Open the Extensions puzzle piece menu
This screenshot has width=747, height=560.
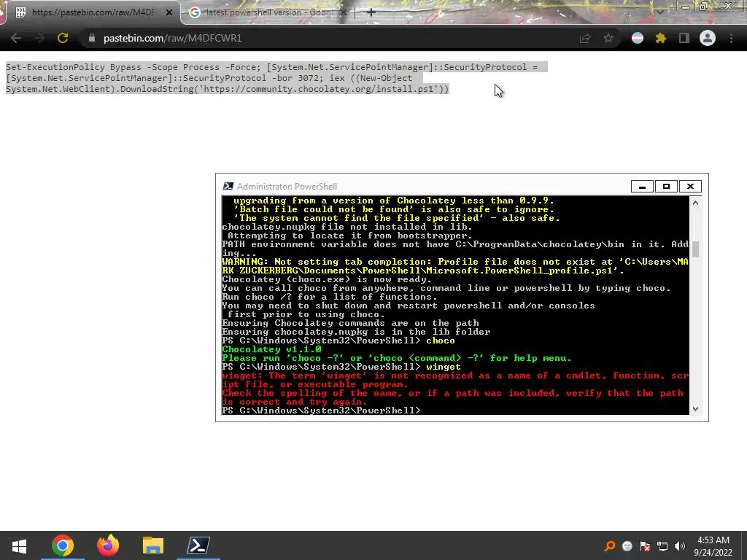(660, 39)
